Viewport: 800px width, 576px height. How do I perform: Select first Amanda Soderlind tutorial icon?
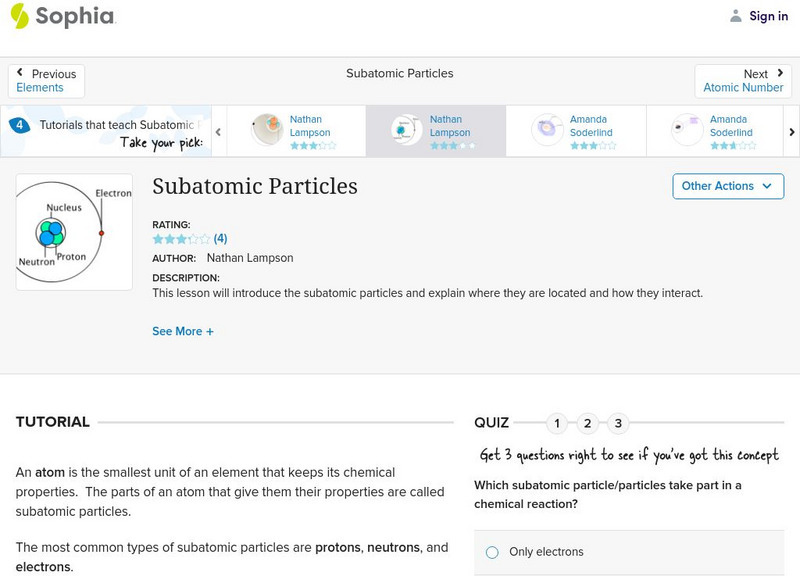pos(548,131)
